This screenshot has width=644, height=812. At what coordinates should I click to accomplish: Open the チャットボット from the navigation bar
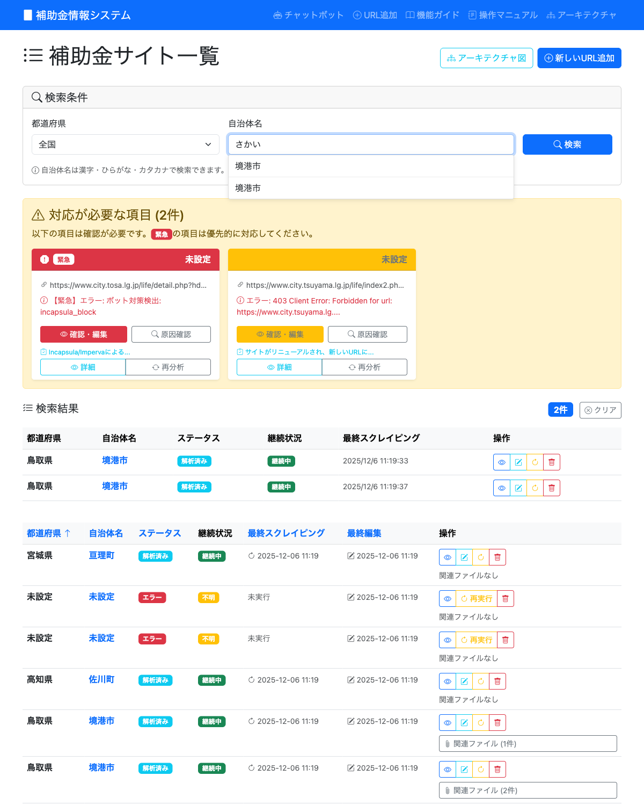[x=309, y=15]
